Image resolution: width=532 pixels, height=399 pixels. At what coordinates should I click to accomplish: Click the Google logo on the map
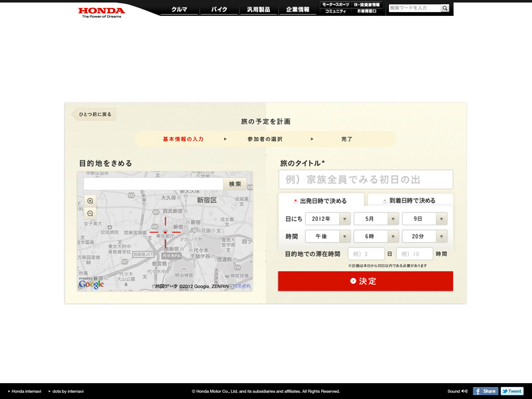point(92,284)
